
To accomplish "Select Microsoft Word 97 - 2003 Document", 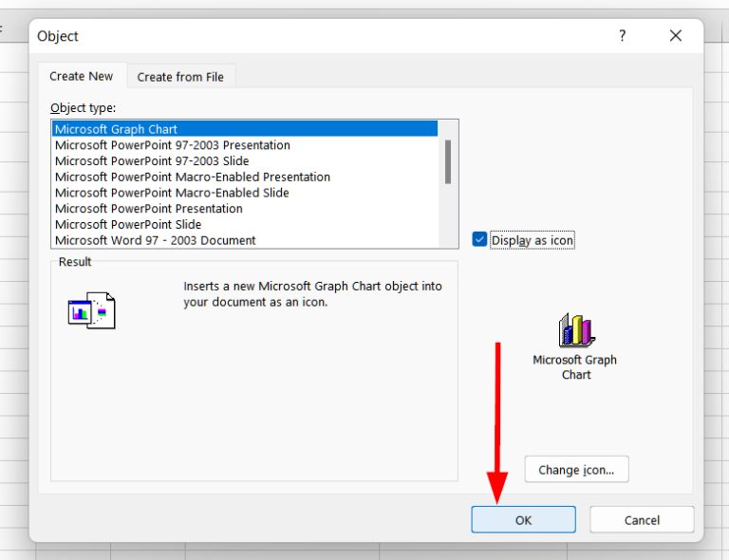I will [x=245, y=240].
